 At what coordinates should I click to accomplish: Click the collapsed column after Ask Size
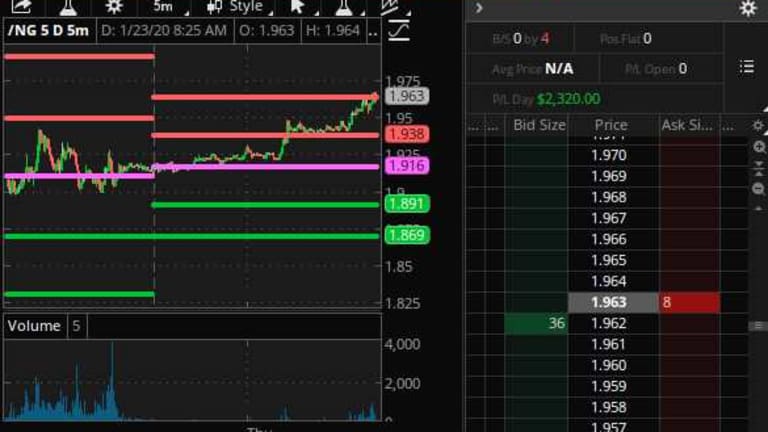[728, 126]
